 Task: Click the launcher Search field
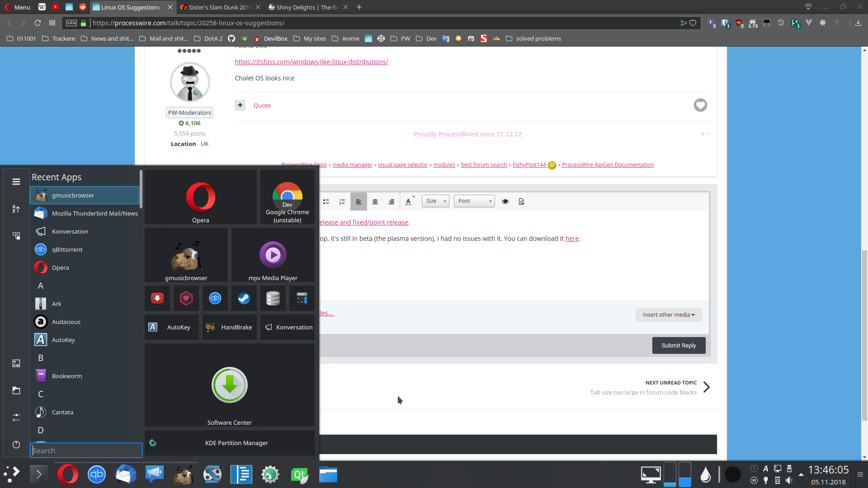pyautogui.click(x=86, y=450)
